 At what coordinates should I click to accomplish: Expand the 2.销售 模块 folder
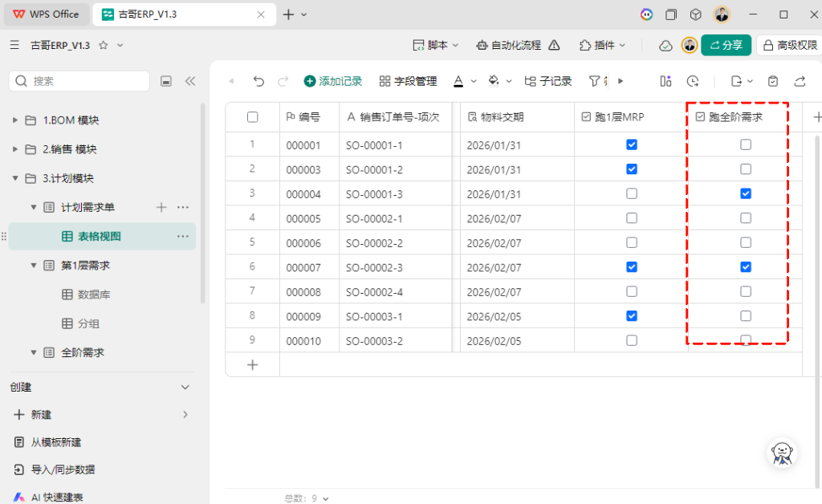point(14,149)
